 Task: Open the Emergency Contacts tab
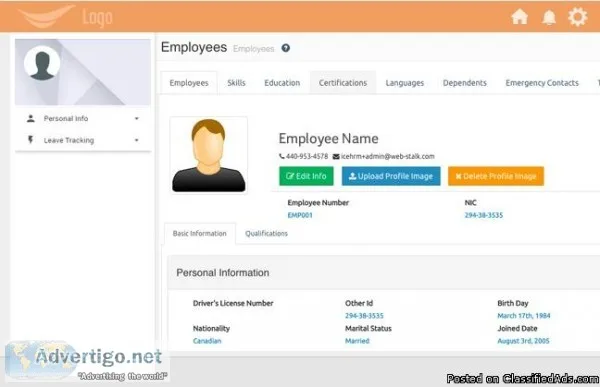[542, 83]
